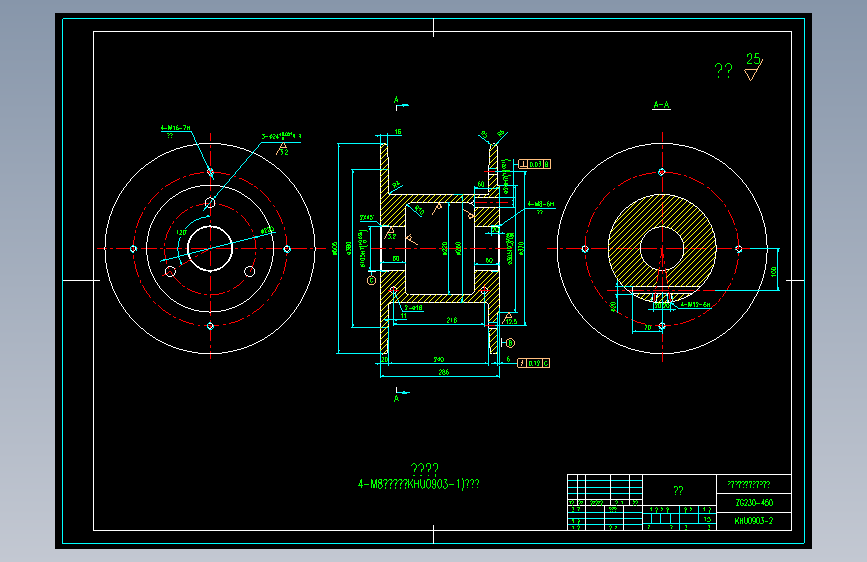Click the 100 dimension on section view

[774, 272]
